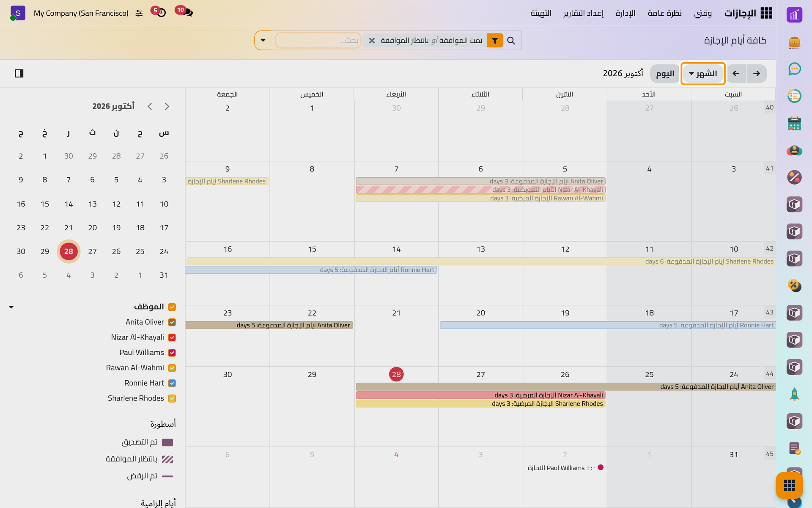Viewport: 812px width, 508px height.
Task: Open the company switcher sliders icon
Action: [x=139, y=14]
